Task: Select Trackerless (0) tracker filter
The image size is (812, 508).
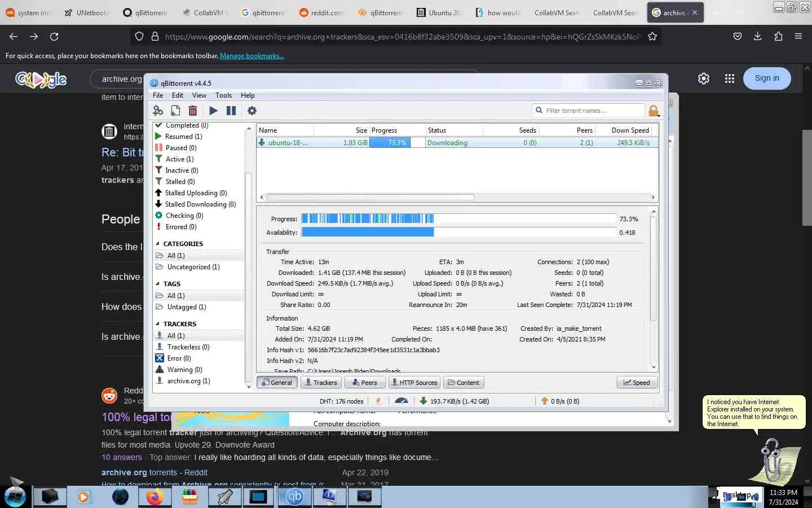Action: point(188,347)
